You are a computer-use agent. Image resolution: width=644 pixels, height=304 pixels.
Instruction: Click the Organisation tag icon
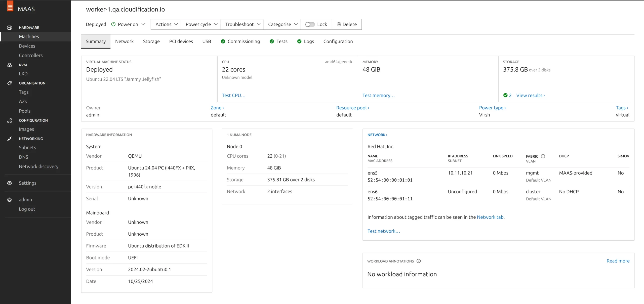10,83
